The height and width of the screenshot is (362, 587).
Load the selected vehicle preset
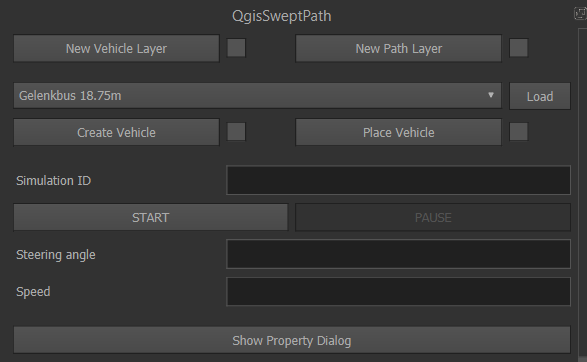[x=540, y=96]
